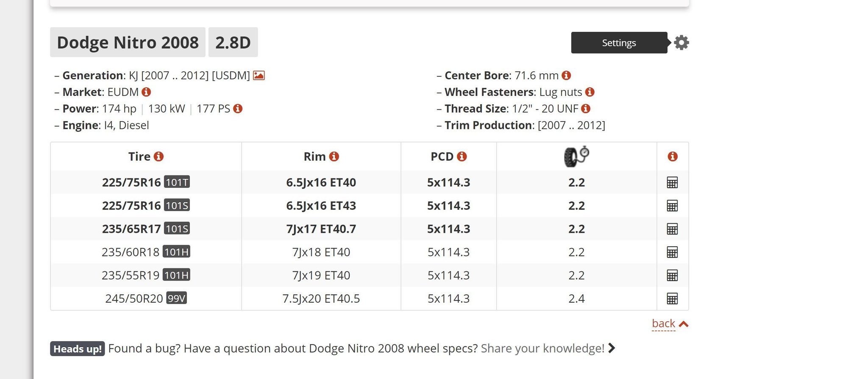Viewport: 868px width, 379px height.
Task: Click info icon next to Wheel Fasteners
Action: click(x=590, y=92)
